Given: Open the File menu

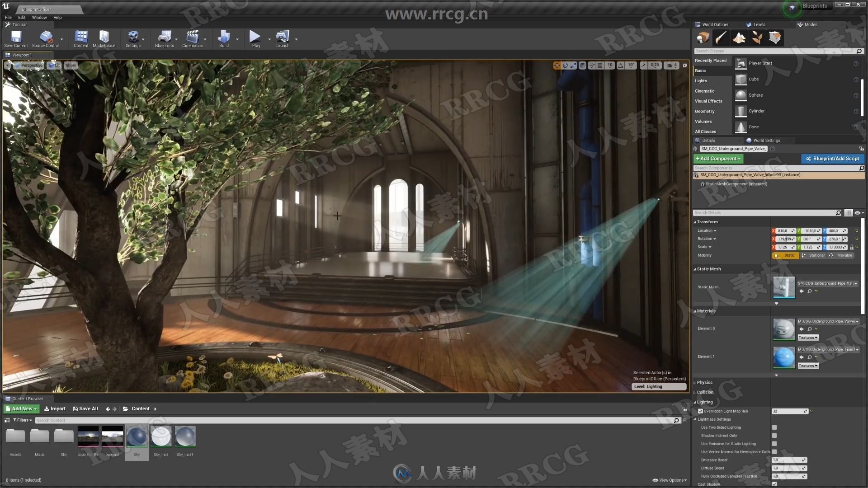Looking at the screenshot, I should 8,17.
